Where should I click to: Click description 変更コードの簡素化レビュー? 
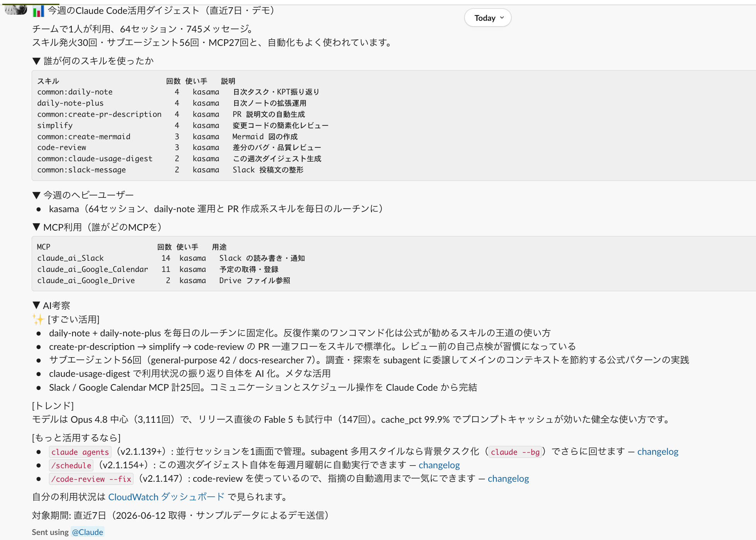pyautogui.click(x=281, y=125)
